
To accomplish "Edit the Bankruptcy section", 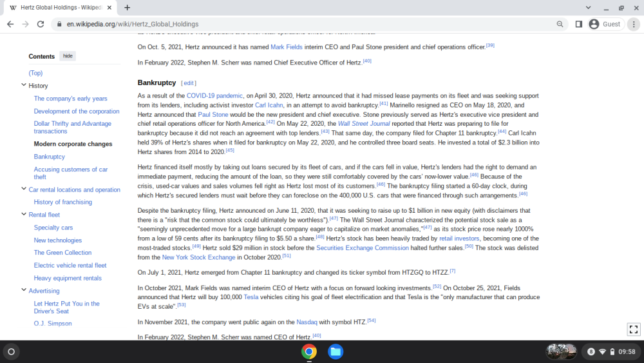I will (x=189, y=83).
